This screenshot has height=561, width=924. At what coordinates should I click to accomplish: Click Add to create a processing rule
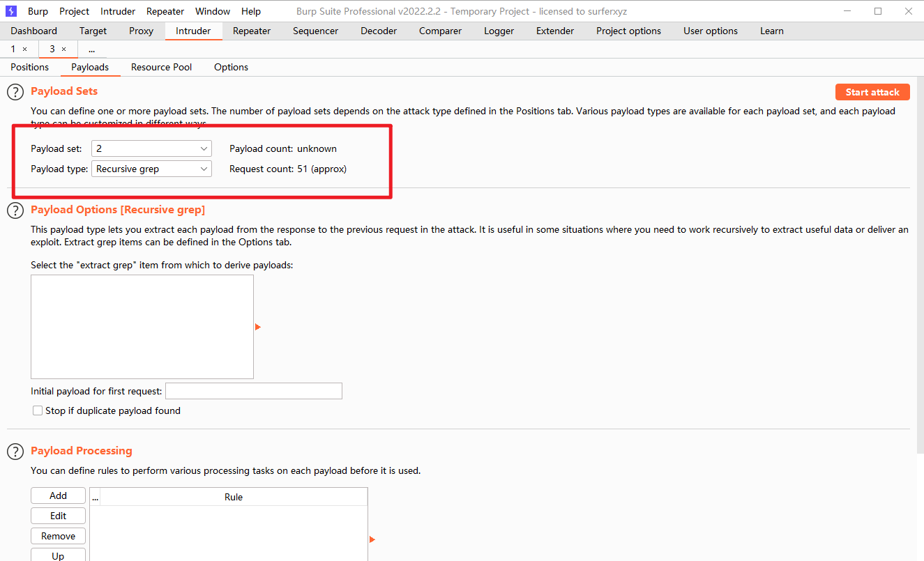tap(59, 495)
